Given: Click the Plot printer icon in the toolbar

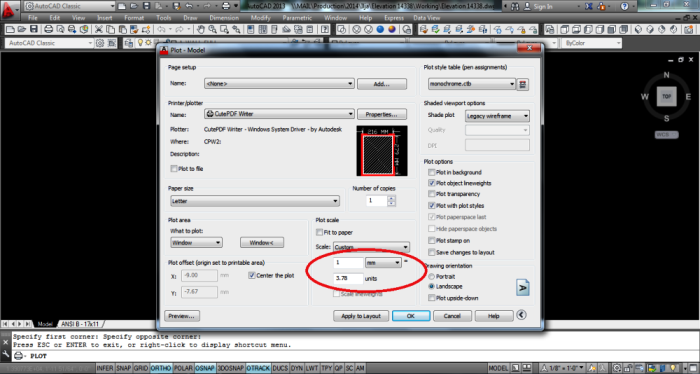Looking at the screenshot, I should pos(48,29).
